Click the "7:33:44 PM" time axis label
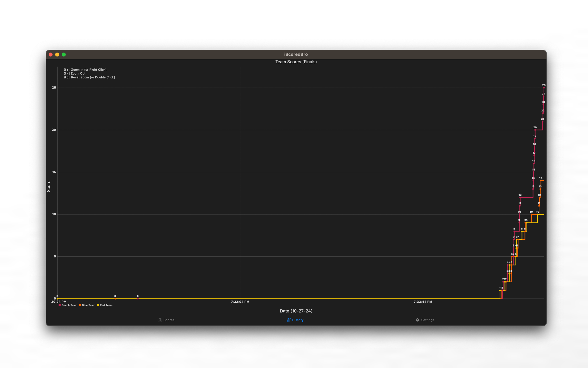Image resolution: width=588 pixels, height=368 pixels. click(x=423, y=302)
